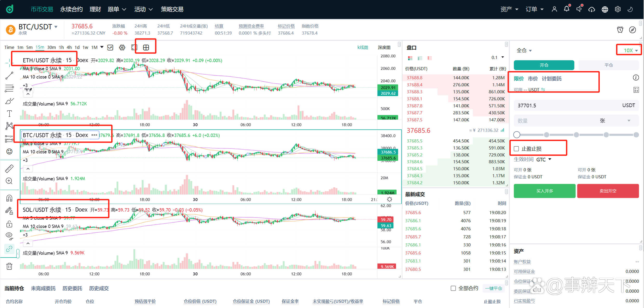Toggle dark mode moon icon
This screenshot has height=308, width=644.
tap(630, 9)
